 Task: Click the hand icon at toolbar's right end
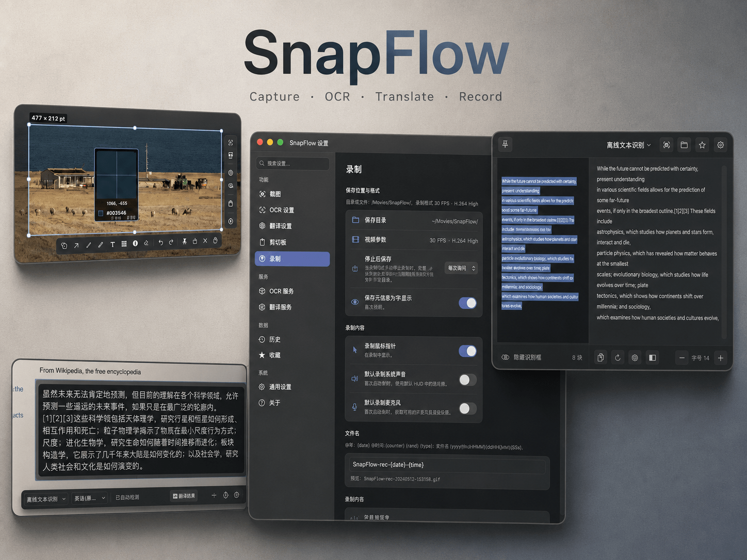216,240
